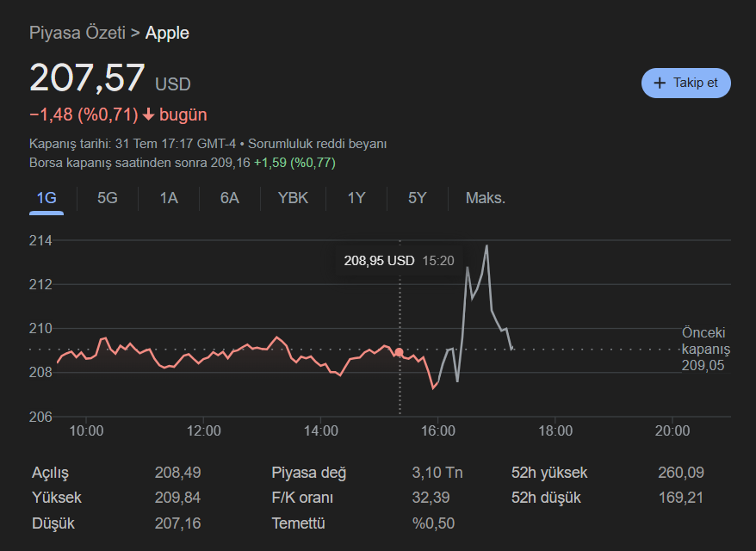The width and height of the screenshot is (756, 551).
Task: Open the Sorumluluk reddi beyanı link
Action: (x=317, y=144)
